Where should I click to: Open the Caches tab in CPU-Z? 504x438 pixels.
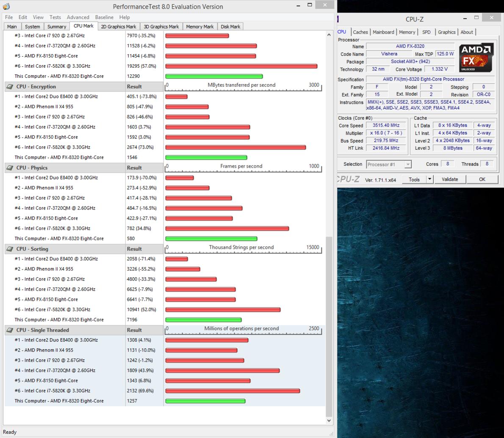point(360,32)
